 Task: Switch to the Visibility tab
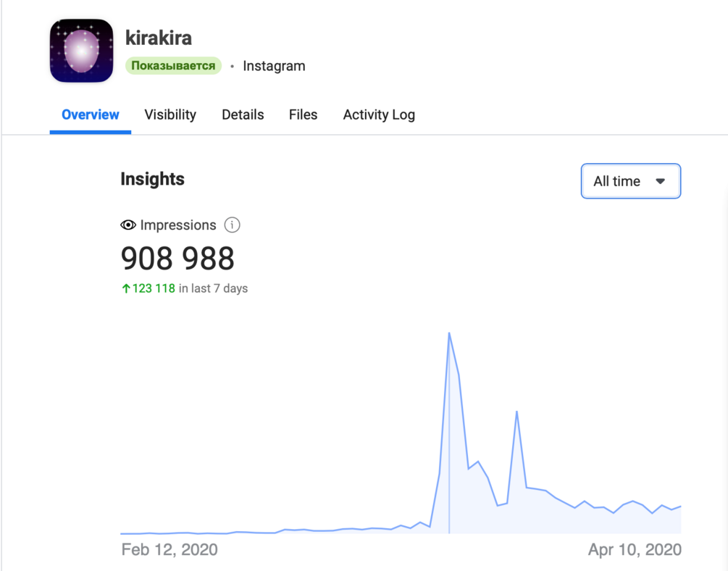[x=170, y=114]
